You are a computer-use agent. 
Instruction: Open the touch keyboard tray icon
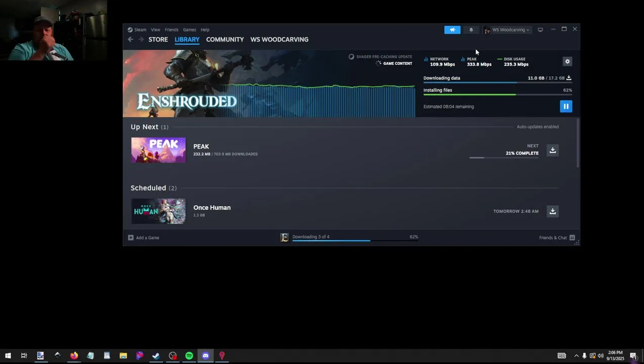(562, 356)
